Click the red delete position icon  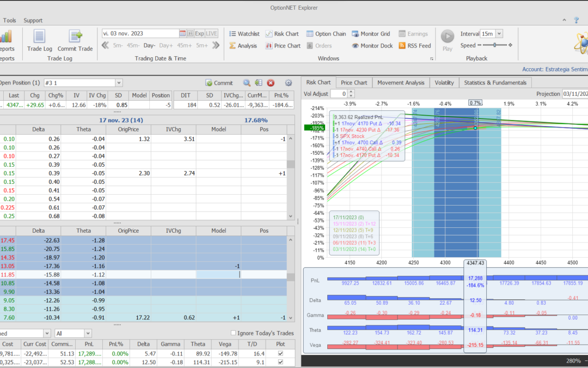tap(271, 83)
